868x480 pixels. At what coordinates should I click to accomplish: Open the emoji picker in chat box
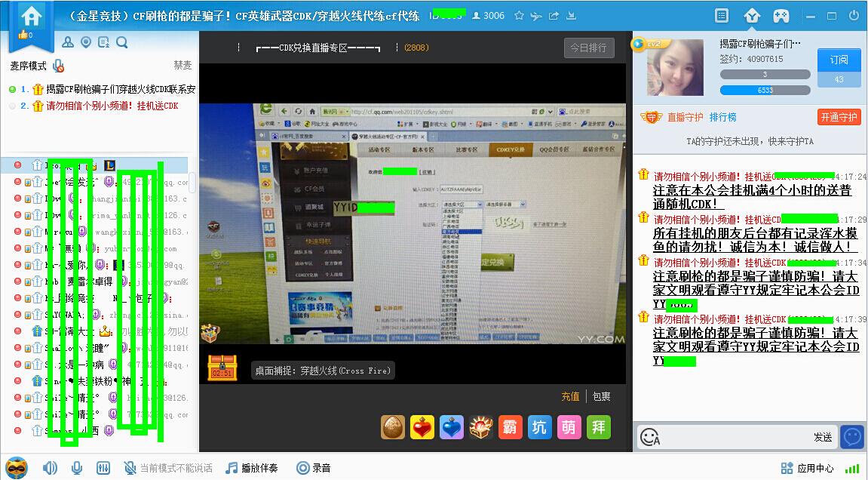coord(650,437)
